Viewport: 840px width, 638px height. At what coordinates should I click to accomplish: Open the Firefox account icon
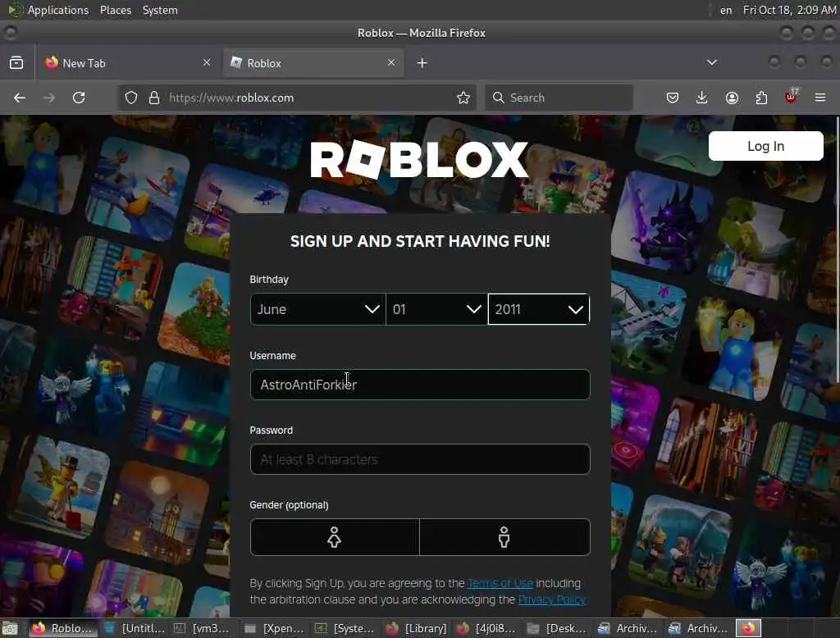[x=732, y=98]
